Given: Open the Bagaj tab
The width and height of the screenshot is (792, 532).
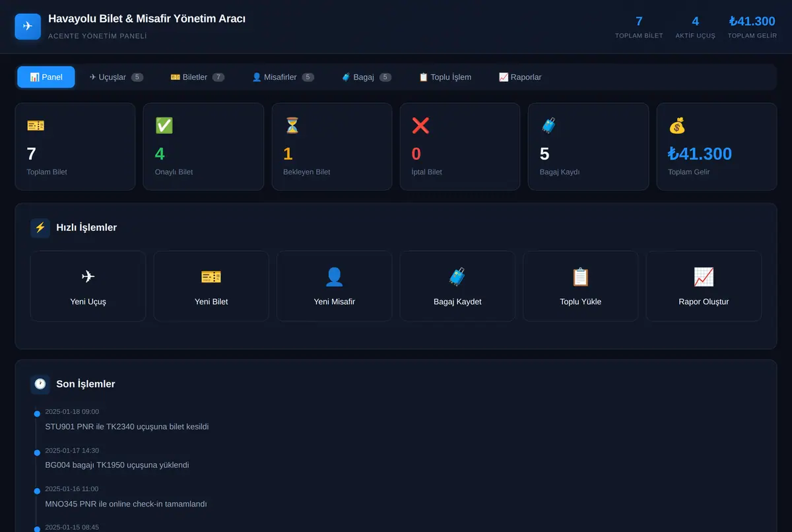Looking at the screenshot, I should (366, 77).
